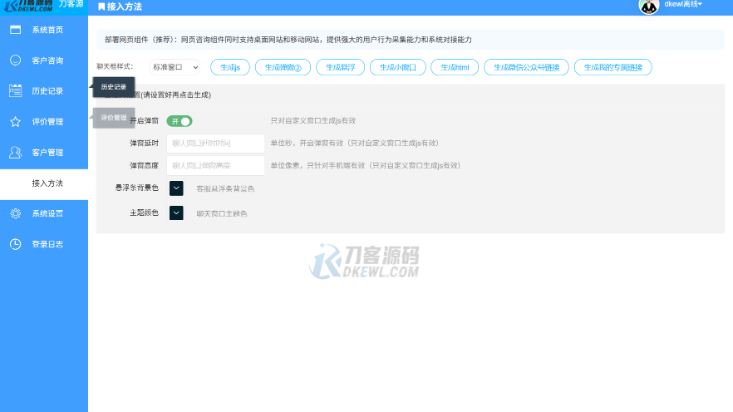Click the 历史记录 calendar icon
Image resolution: width=733 pixels, height=412 pixels.
[x=15, y=91]
